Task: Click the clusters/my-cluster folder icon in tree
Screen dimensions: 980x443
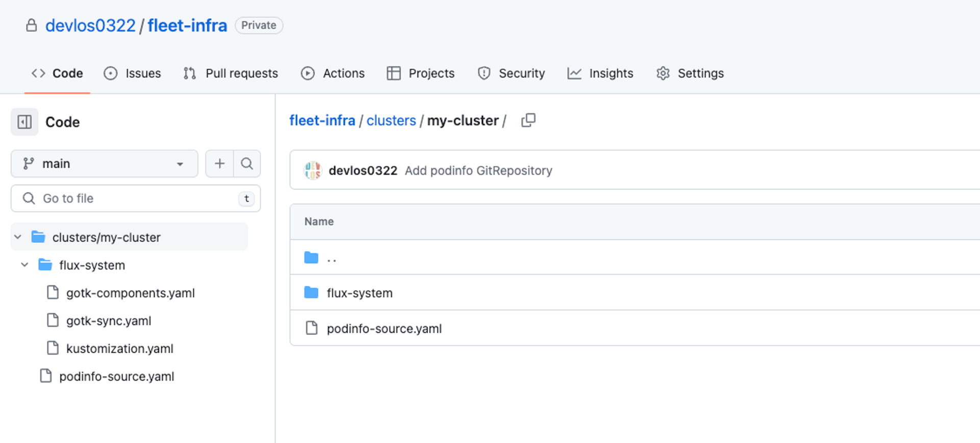Action: coord(38,237)
